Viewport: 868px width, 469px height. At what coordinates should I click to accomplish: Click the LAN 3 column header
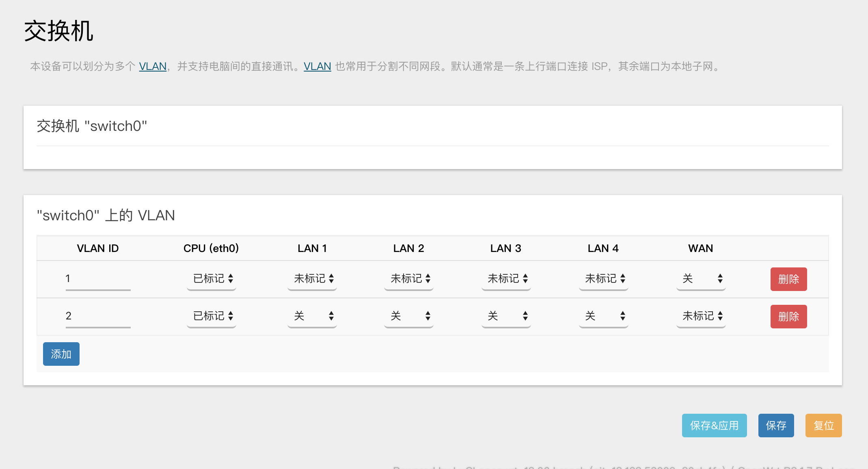[x=506, y=248]
